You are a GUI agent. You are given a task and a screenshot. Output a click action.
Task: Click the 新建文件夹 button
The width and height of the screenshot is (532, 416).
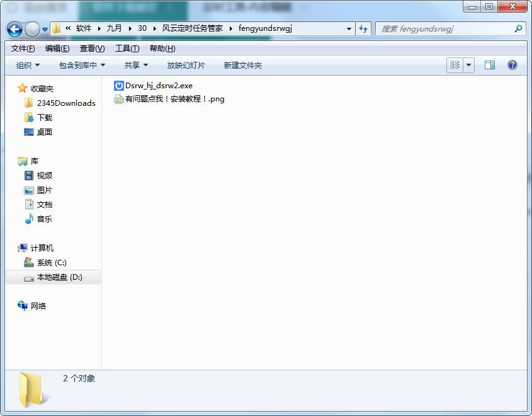click(x=242, y=66)
